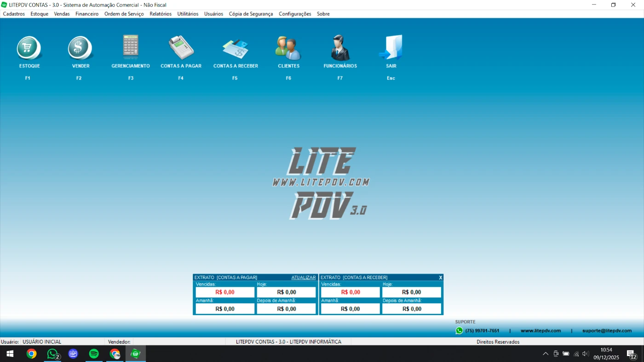Click the www.litepdv.com support link
644x362 pixels.
540,331
